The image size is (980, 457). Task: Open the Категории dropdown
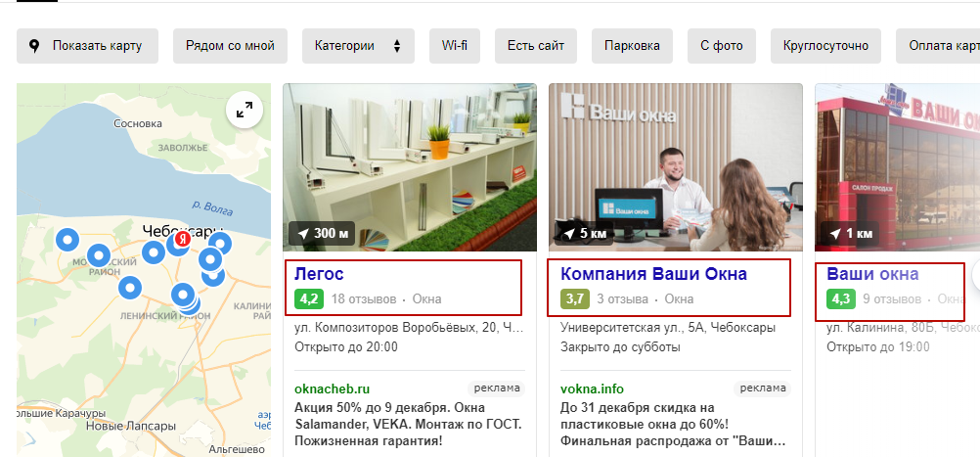coord(358,46)
